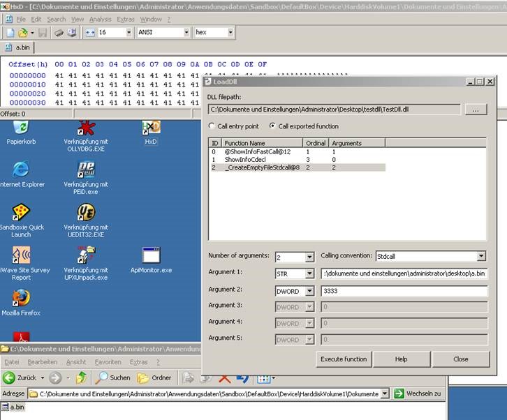
Task: Click the Wechseln zu go button
Action: 418,393
